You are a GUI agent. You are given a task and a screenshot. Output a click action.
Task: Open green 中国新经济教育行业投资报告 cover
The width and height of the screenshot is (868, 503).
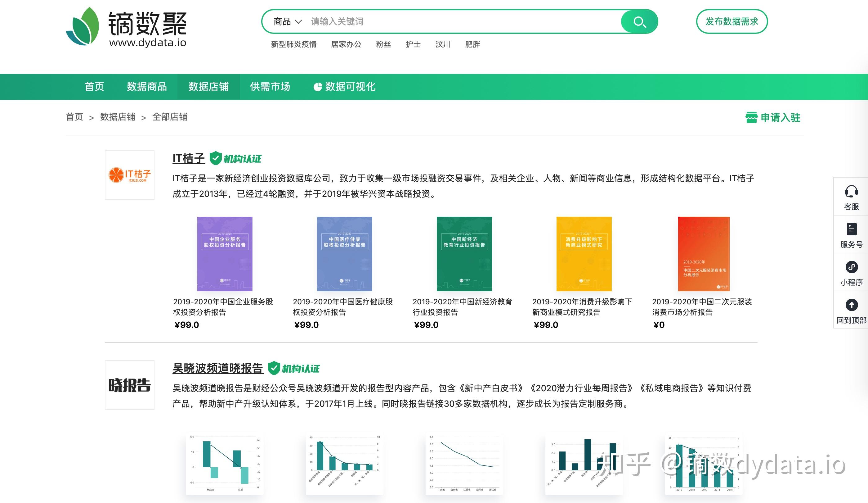point(464,254)
